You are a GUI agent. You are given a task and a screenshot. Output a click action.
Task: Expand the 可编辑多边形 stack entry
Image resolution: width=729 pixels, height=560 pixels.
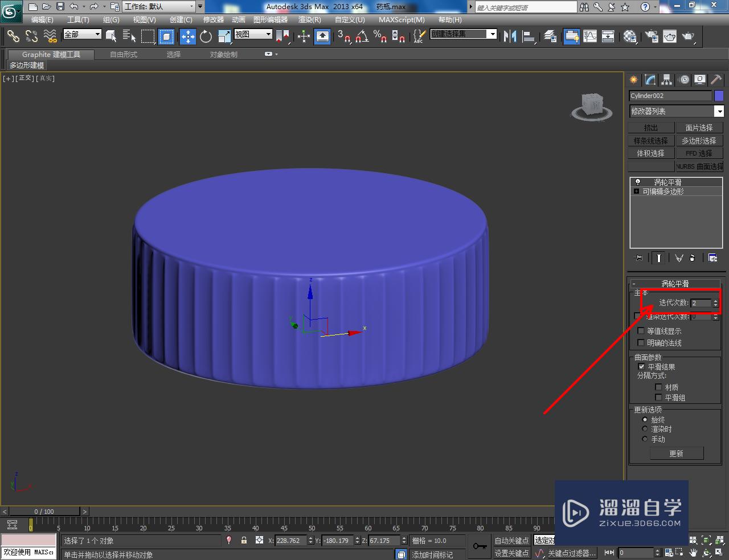[x=636, y=191]
